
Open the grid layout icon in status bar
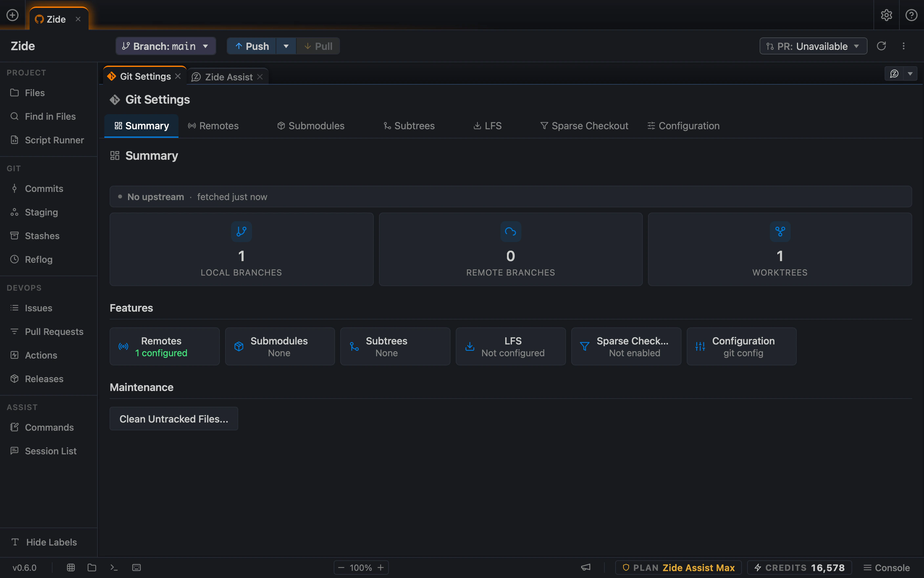(x=71, y=567)
